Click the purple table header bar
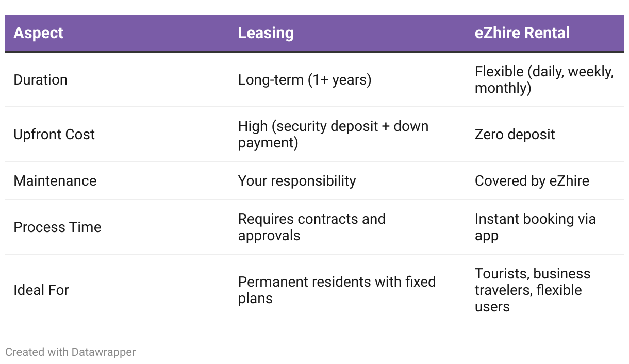The width and height of the screenshot is (629, 364). 314,34
